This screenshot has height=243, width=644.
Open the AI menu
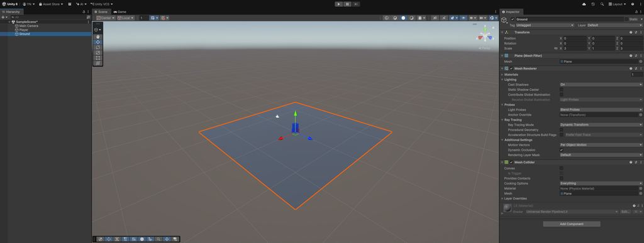click(x=81, y=4)
